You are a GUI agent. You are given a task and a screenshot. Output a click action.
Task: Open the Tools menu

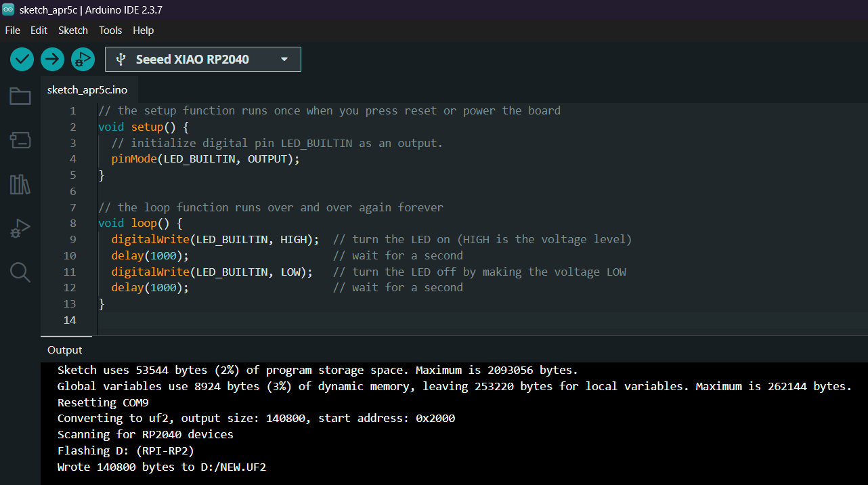(x=110, y=30)
